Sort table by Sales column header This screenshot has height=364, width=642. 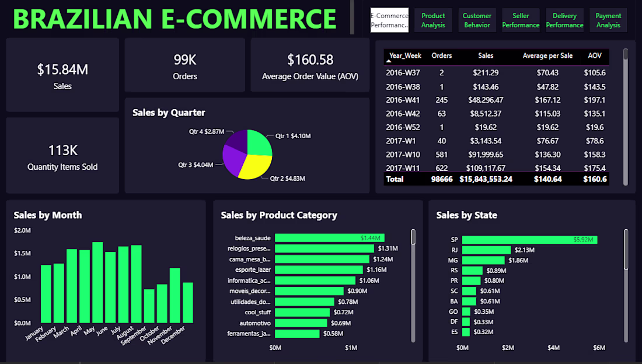click(x=486, y=55)
